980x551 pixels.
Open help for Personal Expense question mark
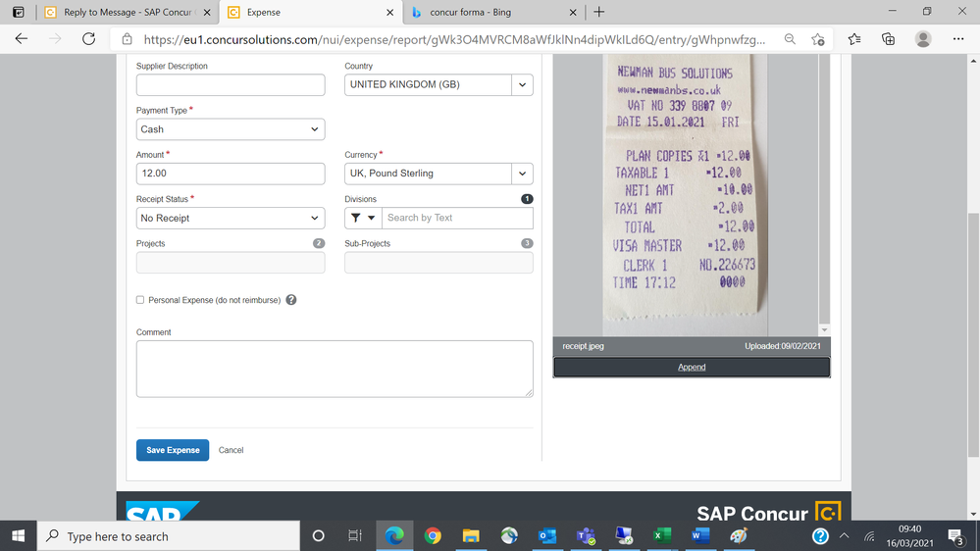tap(291, 300)
